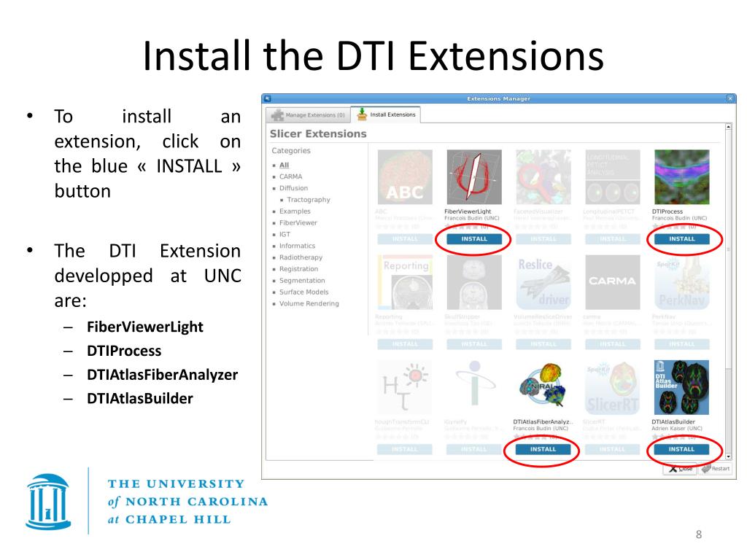The image size is (747, 560).
Task: Click the INSTALL button under PerkNav
Action: (x=682, y=344)
